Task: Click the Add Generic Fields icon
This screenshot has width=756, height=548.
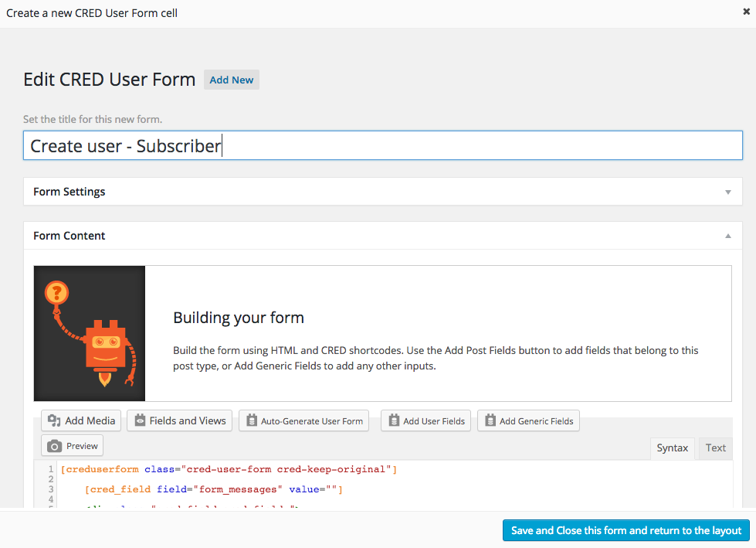Action: tap(490, 420)
